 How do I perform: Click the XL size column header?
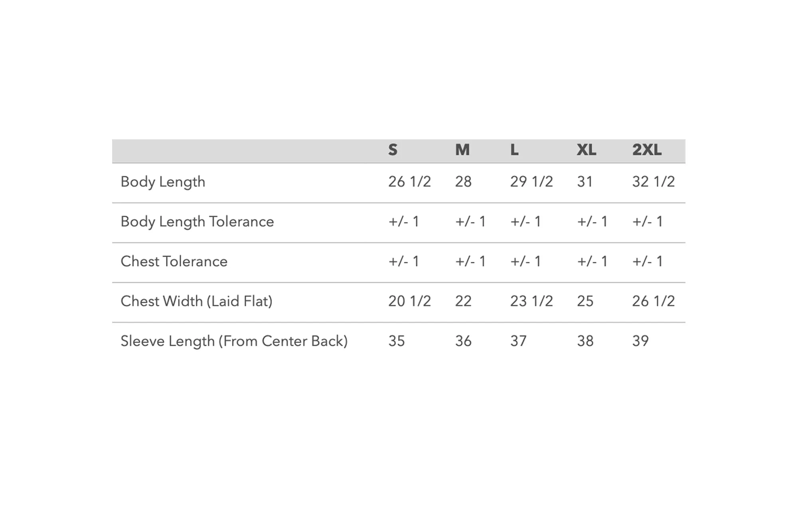click(587, 150)
